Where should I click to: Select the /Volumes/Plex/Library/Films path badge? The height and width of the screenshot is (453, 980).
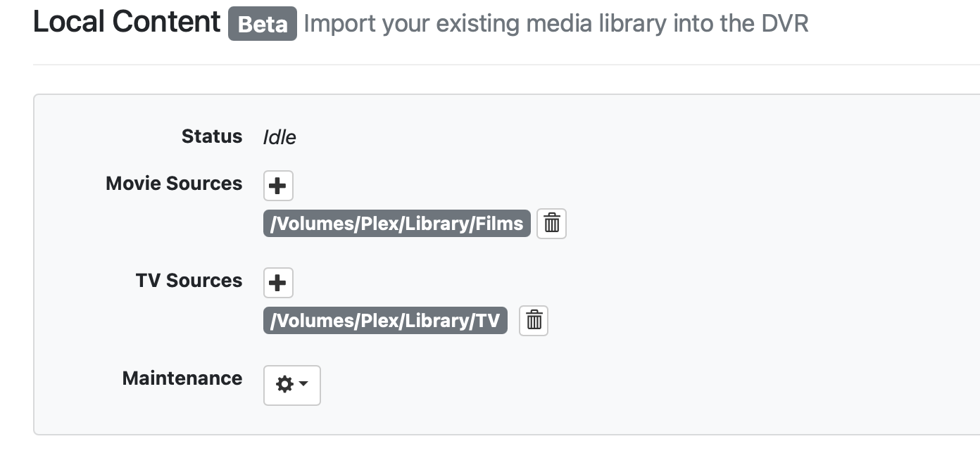tap(396, 224)
